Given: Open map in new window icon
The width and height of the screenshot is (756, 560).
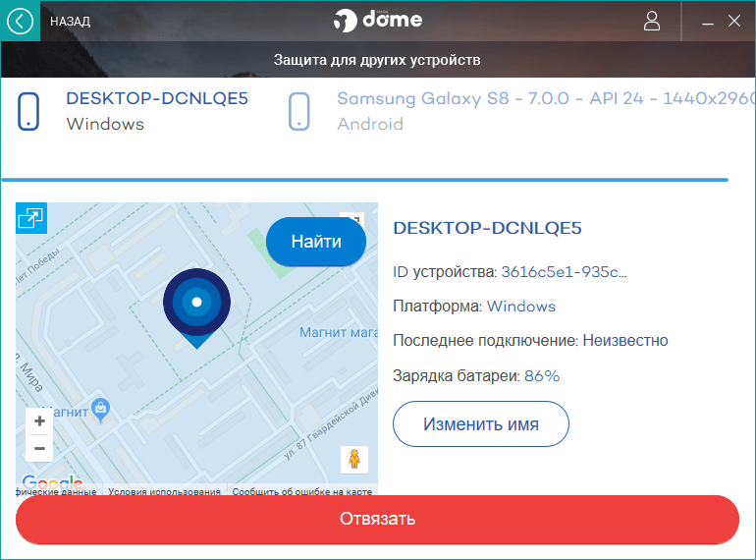Looking at the screenshot, I should tap(31, 218).
